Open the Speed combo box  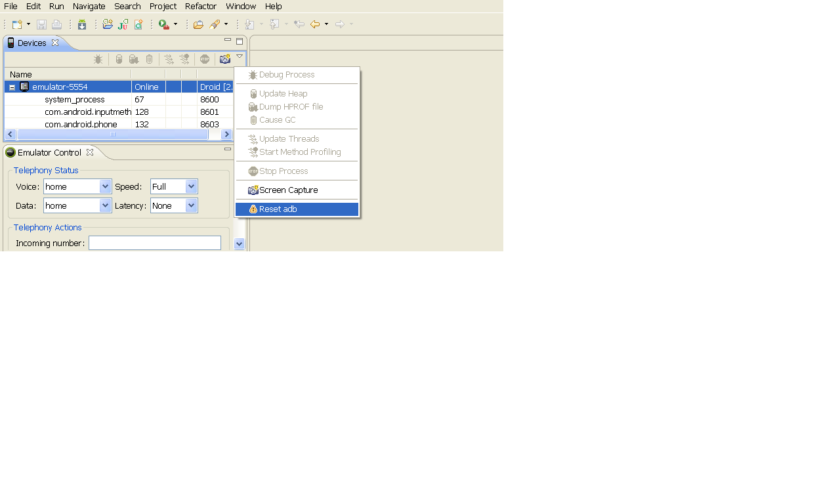pyautogui.click(x=174, y=186)
